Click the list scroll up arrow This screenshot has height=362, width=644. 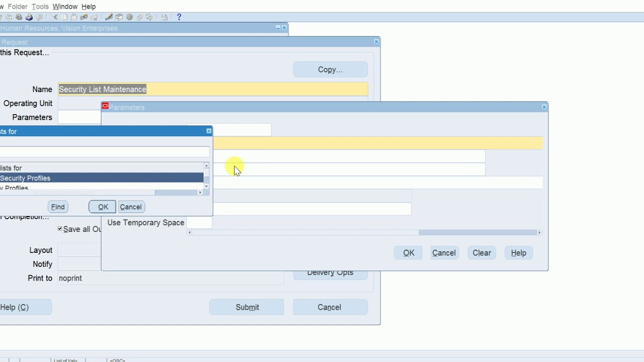click(x=206, y=166)
